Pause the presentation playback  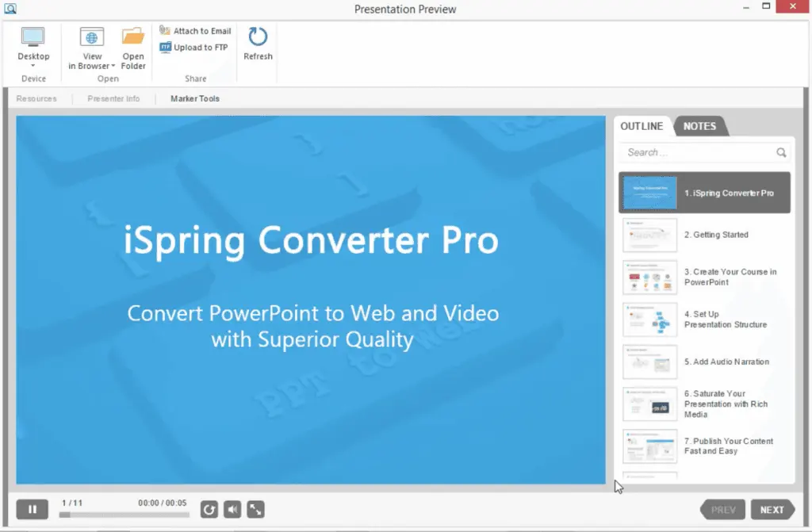32,509
